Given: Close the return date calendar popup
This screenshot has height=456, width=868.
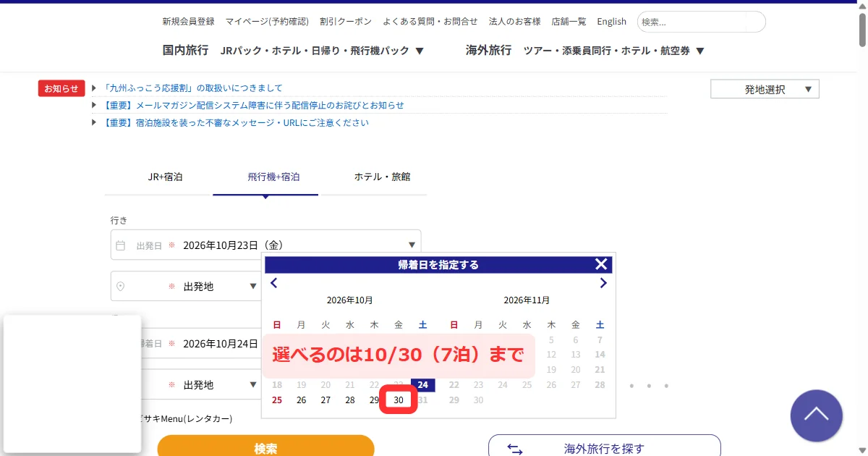Looking at the screenshot, I should click(x=601, y=264).
